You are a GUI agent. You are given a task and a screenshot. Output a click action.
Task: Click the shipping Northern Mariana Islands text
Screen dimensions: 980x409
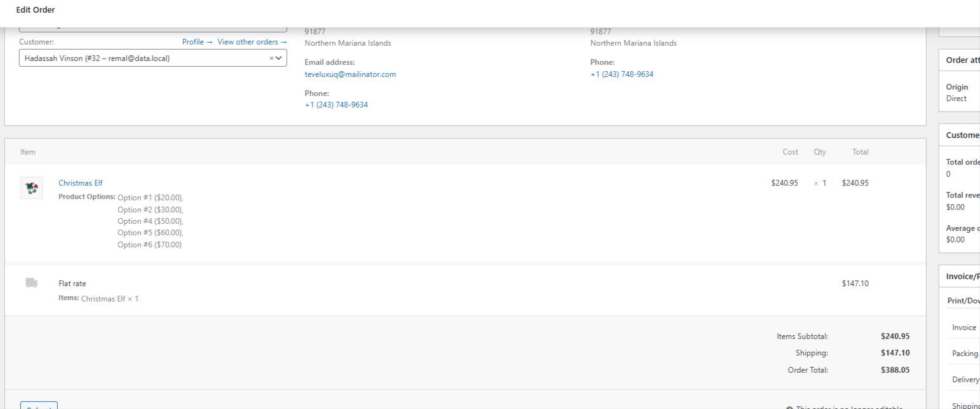tap(634, 43)
